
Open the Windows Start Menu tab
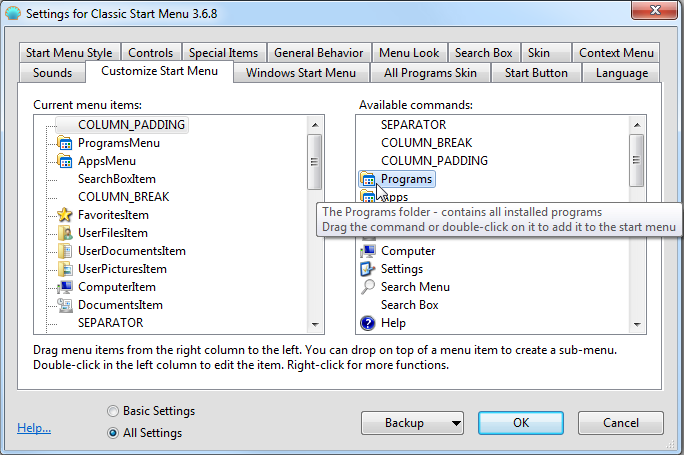click(300, 73)
